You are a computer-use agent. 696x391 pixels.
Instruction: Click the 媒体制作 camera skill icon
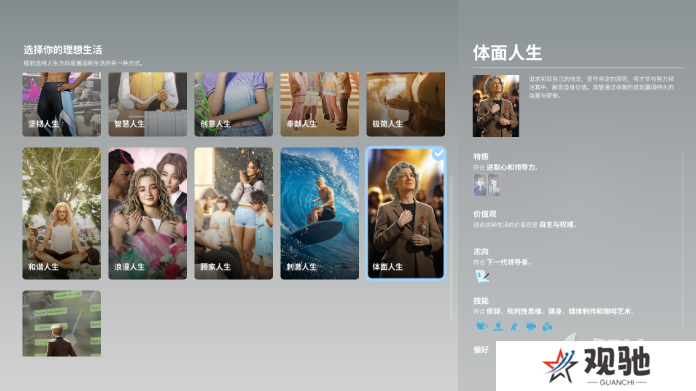[x=531, y=326]
